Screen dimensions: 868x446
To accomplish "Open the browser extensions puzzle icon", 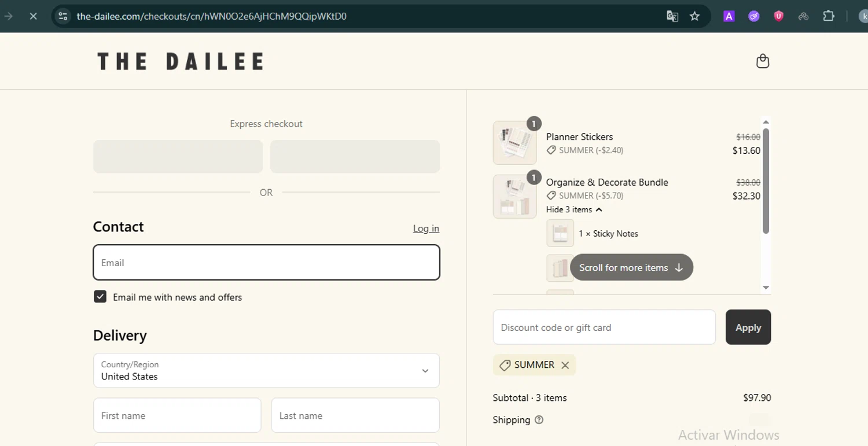I will (x=829, y=16).
